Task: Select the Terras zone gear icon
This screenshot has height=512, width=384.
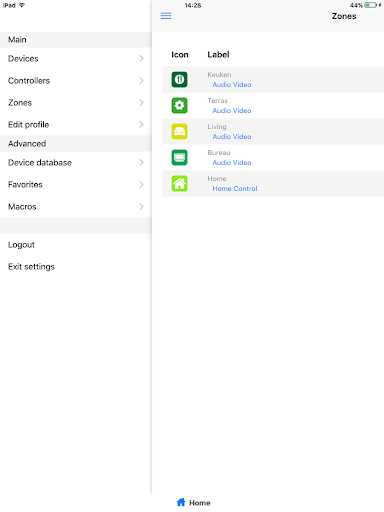Action: point(179,105)
